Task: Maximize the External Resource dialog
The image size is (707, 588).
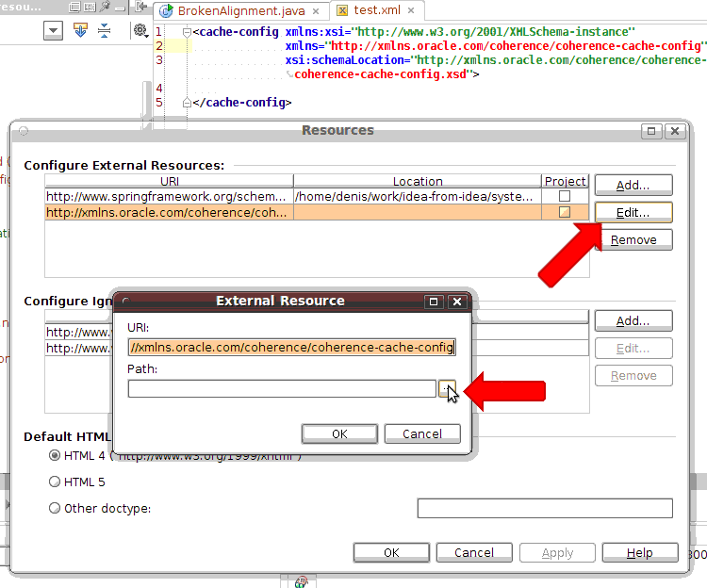Action: [x=434, y=302]
